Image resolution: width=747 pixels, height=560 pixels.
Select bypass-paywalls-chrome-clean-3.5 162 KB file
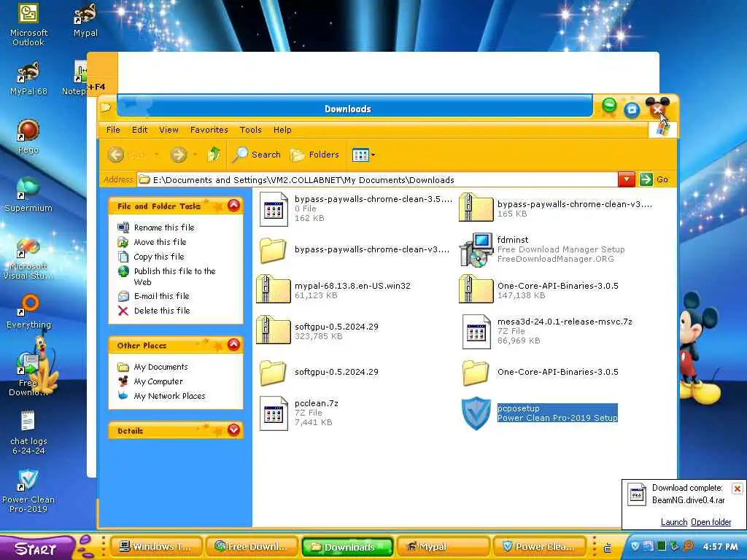(x=355, y=209)
